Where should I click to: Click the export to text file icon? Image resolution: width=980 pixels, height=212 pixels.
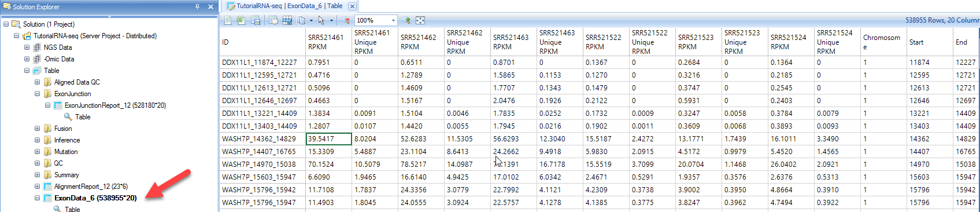tap(228, 20)
